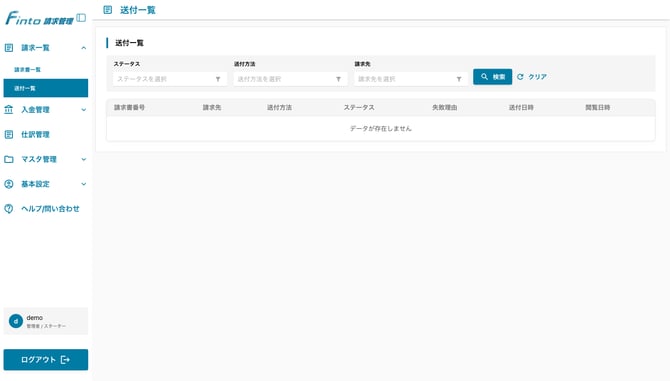The height and width of the screenshot is (381, 670).
Task: Click the 請求一覧 document icon in sidebar
Action: [9, 48]
